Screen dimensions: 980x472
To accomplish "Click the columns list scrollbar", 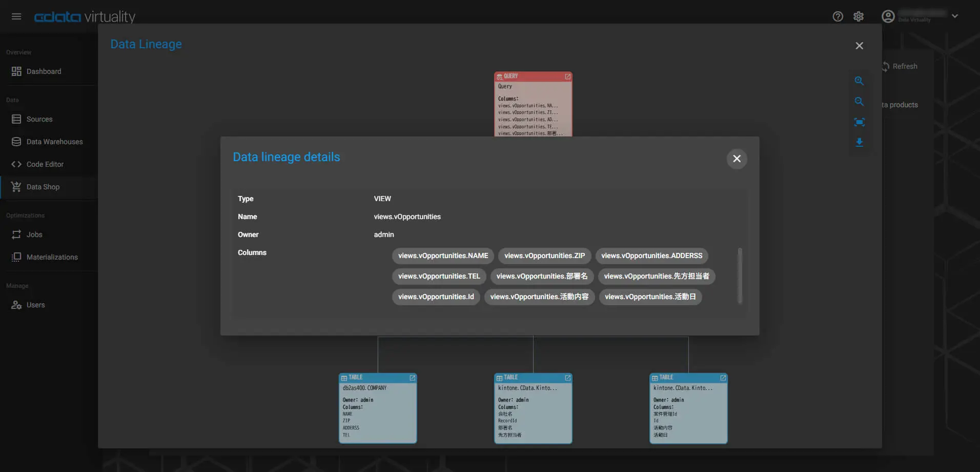I will pyautogui.click(x=739, y=276).
